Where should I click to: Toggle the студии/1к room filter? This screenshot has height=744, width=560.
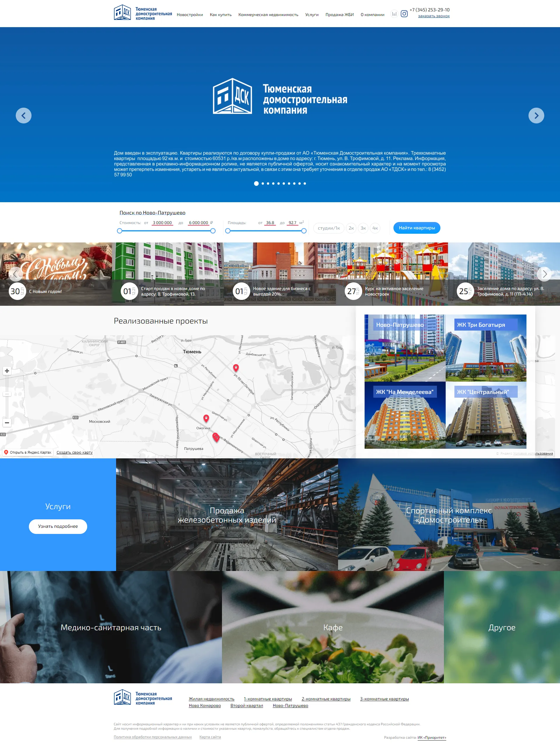point(329,228)
